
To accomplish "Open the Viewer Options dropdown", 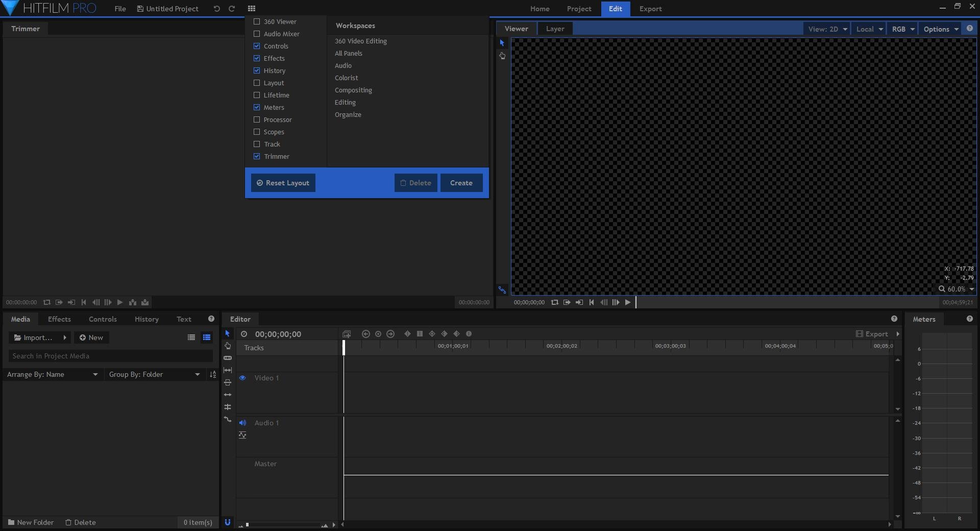I will 941,29.
